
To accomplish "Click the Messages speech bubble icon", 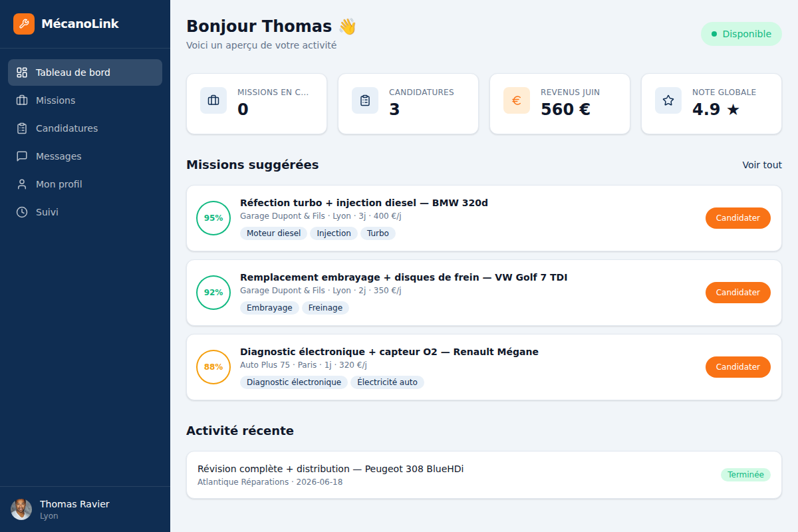I will [x=22, y=156].
